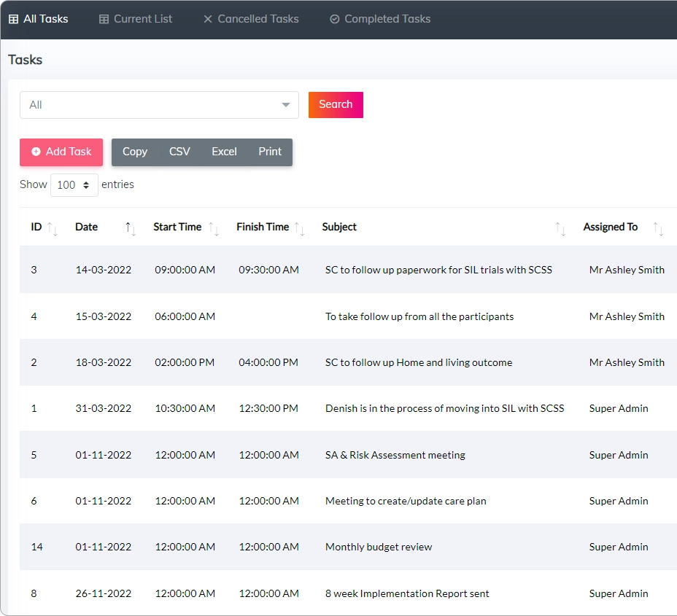This screenshot has width=677, height=616.
Task: Print the tasks table
Action: [x=270, y=152]
